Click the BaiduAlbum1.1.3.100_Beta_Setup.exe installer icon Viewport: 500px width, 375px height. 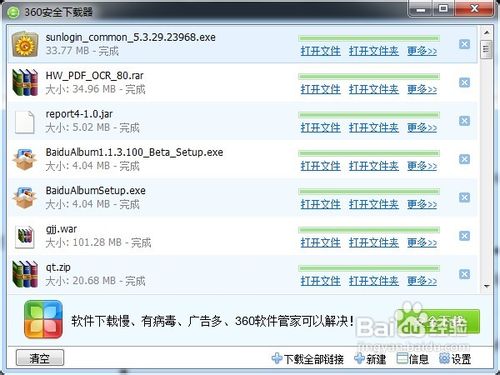25,160
